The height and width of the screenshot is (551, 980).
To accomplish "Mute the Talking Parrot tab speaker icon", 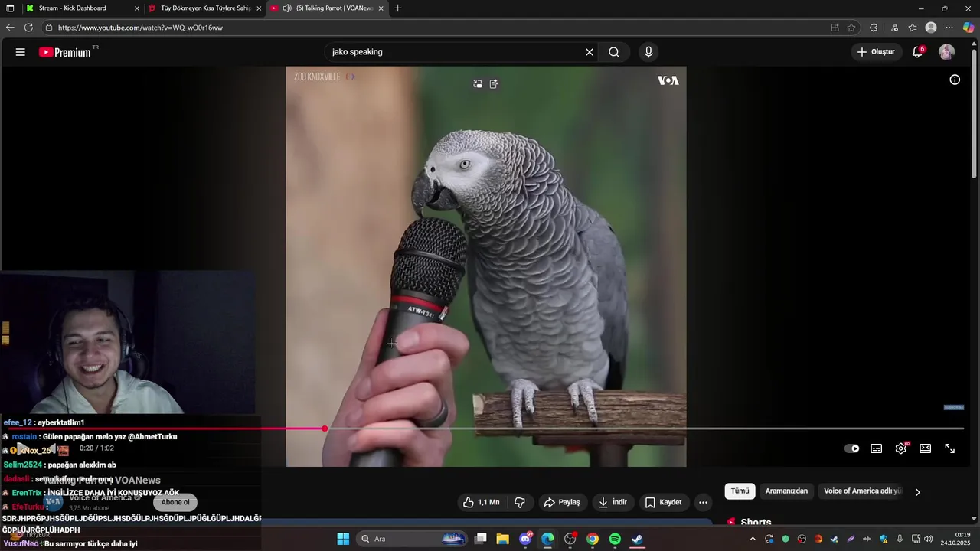I will pyautogui.click(x=287, y=8).
